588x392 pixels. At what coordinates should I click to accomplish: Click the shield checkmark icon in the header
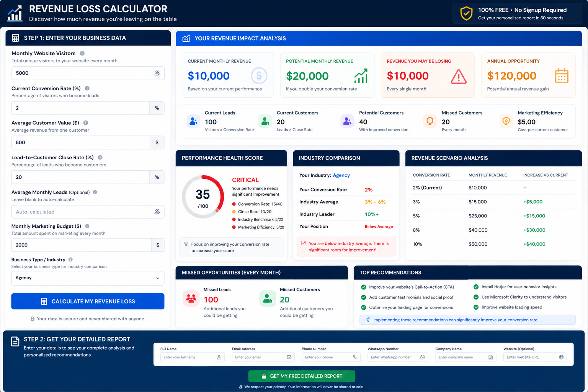coord(466,13)
